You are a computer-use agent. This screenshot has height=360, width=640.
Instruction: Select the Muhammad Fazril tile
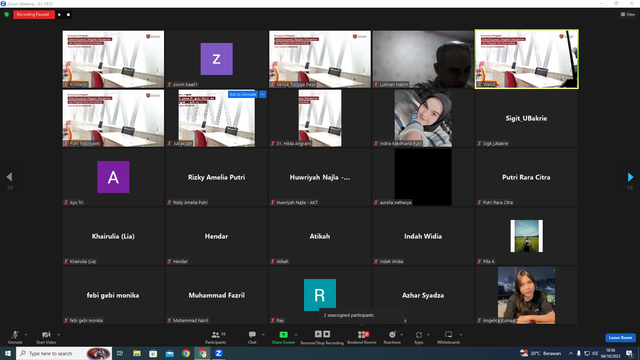[x=216, y=295]
